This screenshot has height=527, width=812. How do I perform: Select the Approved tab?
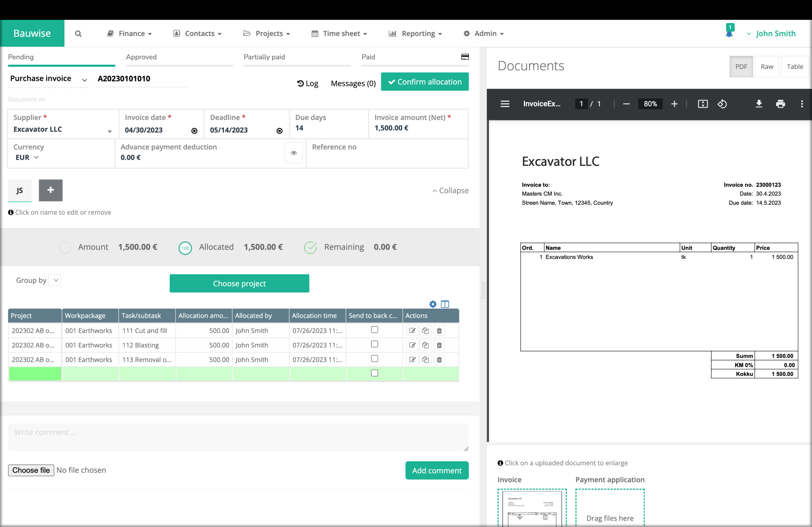[141, 57]
